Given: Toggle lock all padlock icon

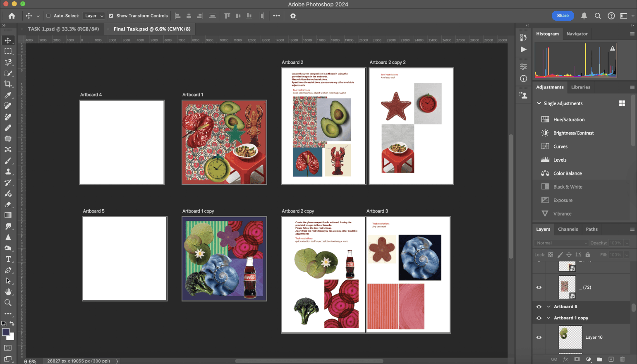Looking at the screenshot, I should pyautogui.click(x=588, y=255).
